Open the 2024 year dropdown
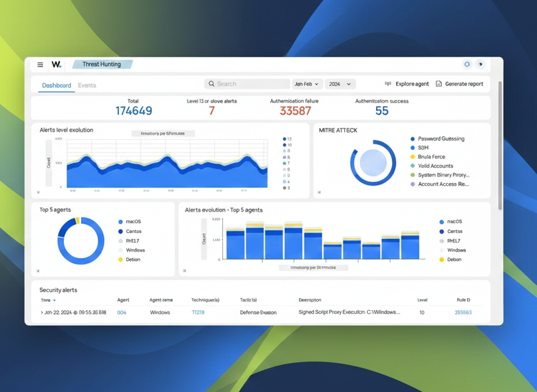Image resolution: width=537 pixels, height=392 pixels. tap(340, 84)
